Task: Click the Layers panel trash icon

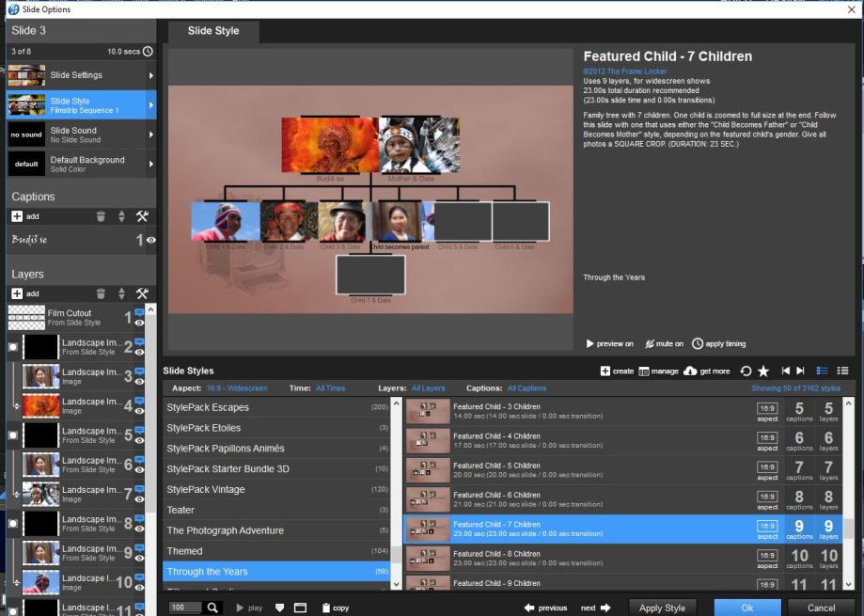Action: [101, 293]
